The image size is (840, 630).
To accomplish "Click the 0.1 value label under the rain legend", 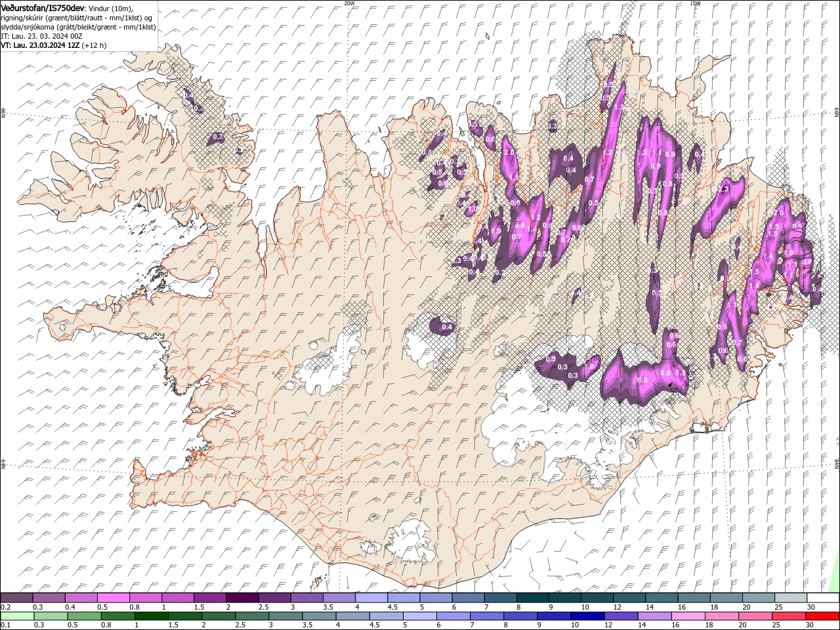I will (5, 625).
